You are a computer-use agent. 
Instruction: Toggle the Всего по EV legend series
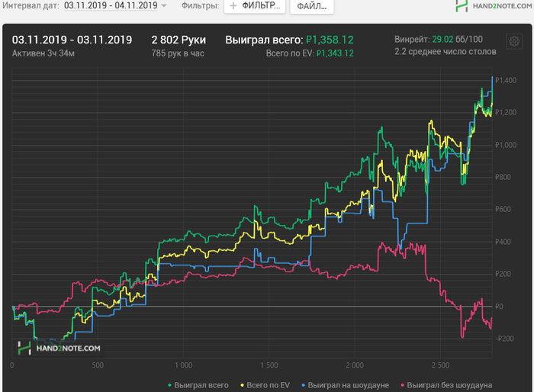265,385
